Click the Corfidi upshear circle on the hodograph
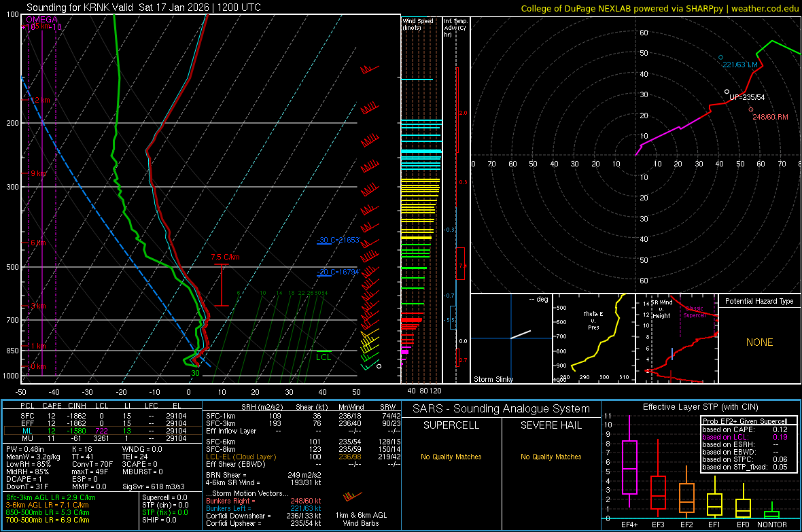802x532 pixels. coord(727,92)
